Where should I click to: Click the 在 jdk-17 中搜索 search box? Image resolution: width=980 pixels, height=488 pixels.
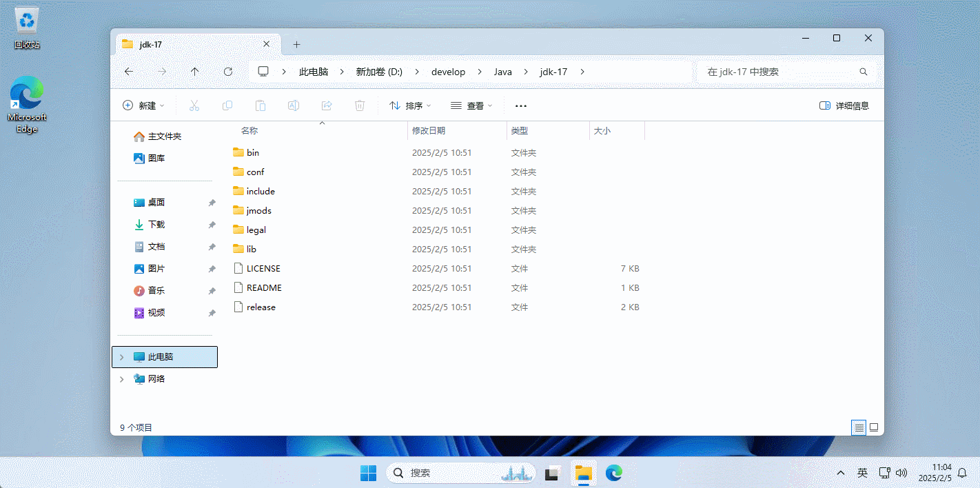pyautogui.click(x=779, y=72)
